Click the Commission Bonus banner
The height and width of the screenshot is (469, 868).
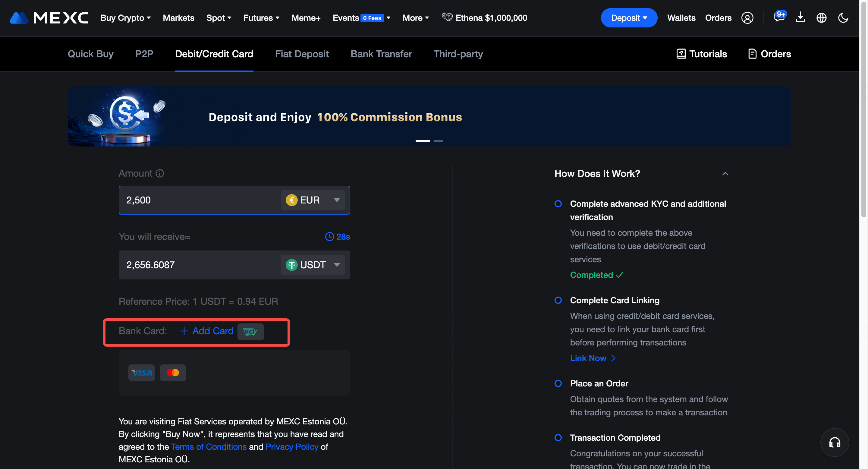pos(429,116)
